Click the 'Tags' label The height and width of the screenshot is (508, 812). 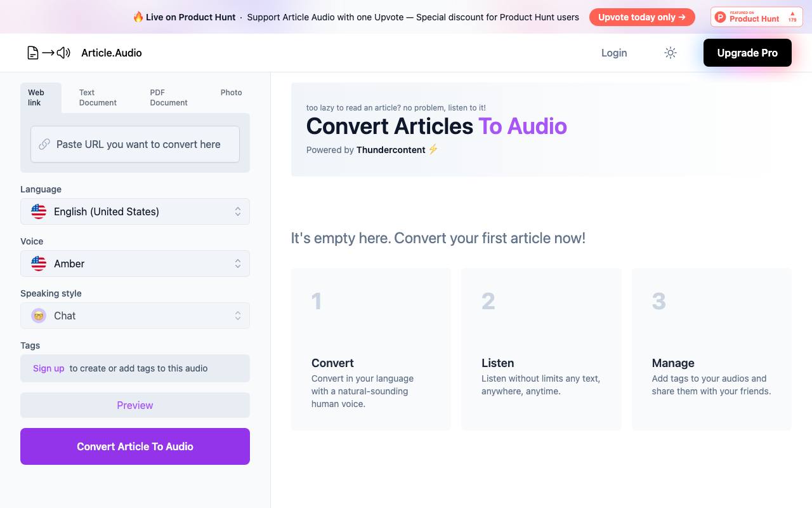pos(30,345)
